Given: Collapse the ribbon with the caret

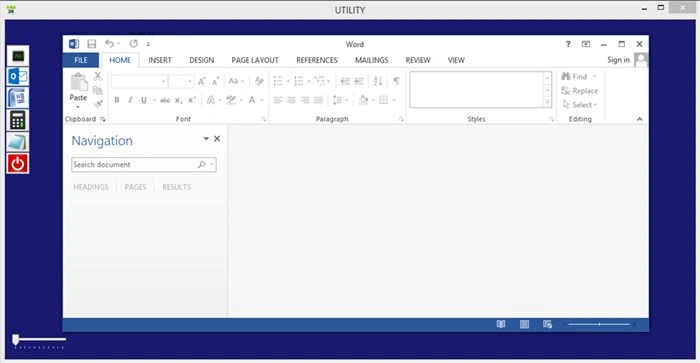Looking at the screenshot, I should (640, 119).
